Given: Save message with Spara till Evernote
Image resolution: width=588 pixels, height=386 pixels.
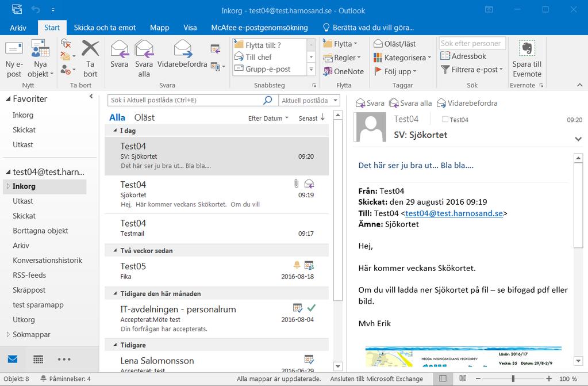Looking at the screenshot, I should [527, 59].
